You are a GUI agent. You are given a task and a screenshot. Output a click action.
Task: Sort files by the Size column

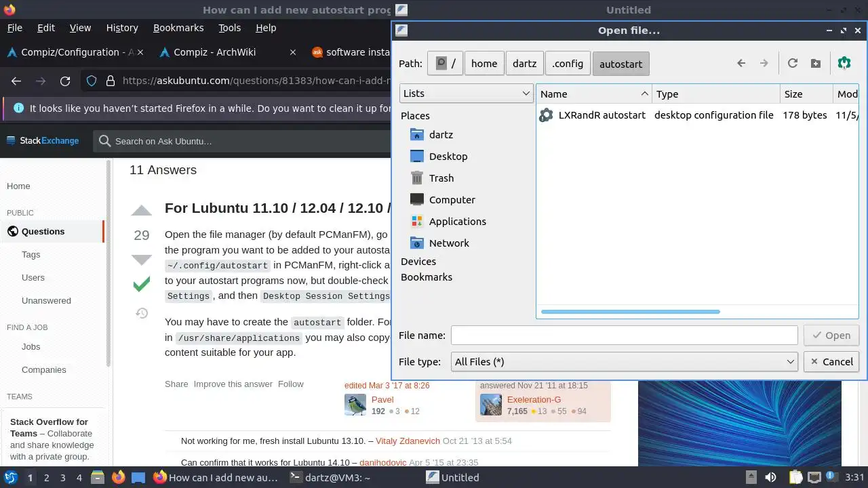pyautogui.click(x=806, y=94)
